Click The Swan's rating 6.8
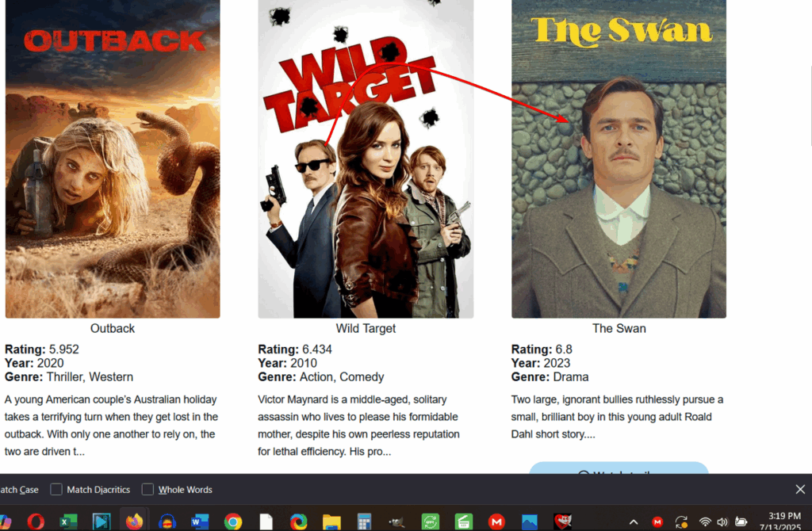Viewport: 812px width, 531px height. [x=542, y=350]
